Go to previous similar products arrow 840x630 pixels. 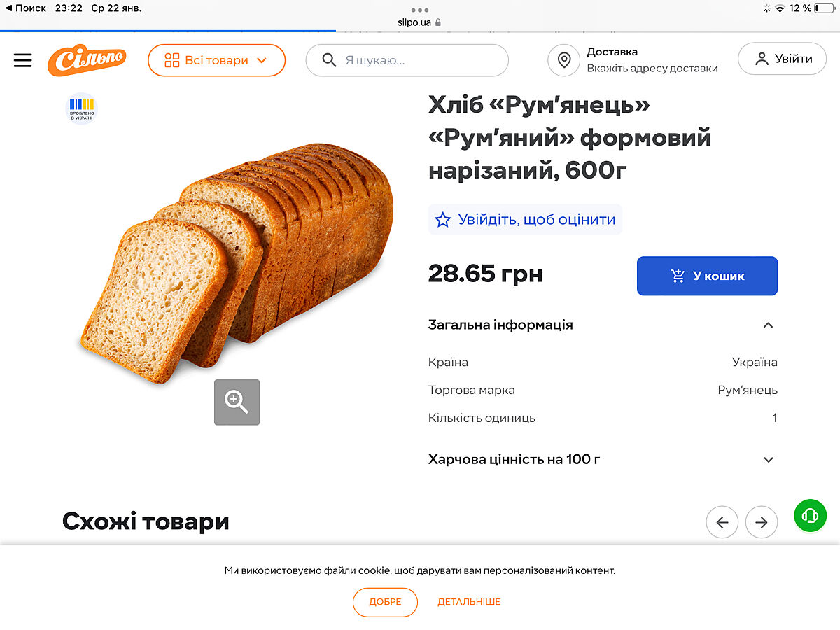coord(722,522)
